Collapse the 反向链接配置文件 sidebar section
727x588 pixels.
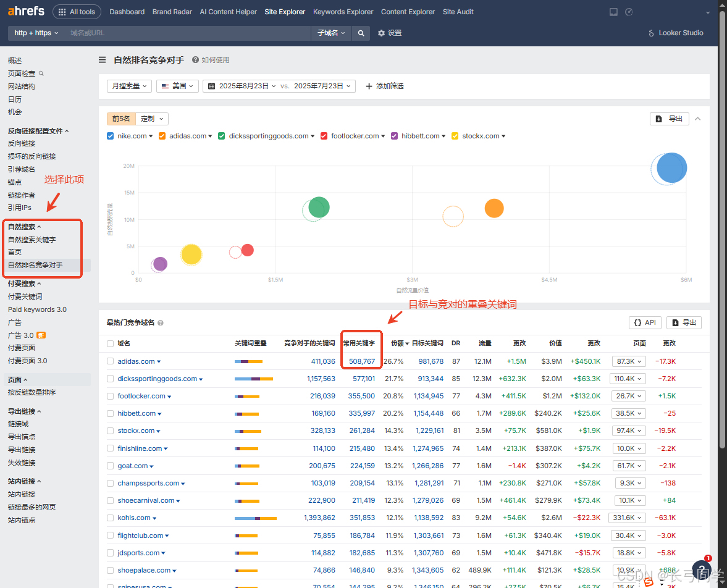tap(38, 131)
